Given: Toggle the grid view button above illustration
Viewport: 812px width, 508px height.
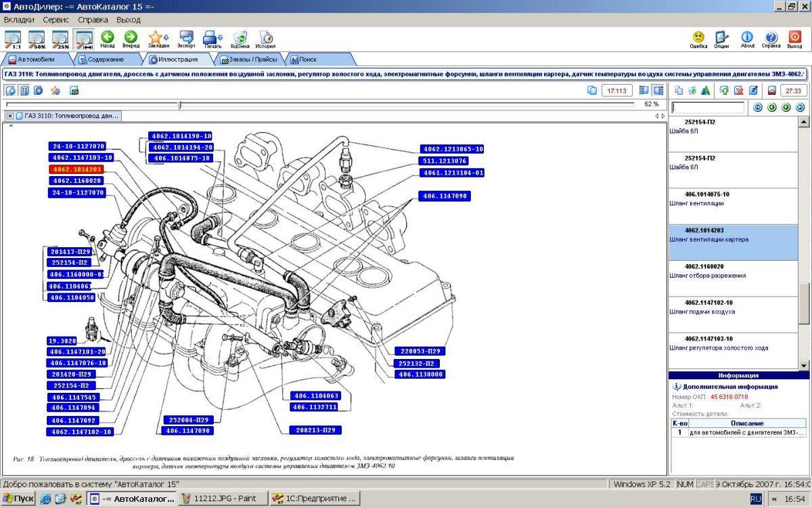Looking at the screenshot, I should click(x=24, y=90).
